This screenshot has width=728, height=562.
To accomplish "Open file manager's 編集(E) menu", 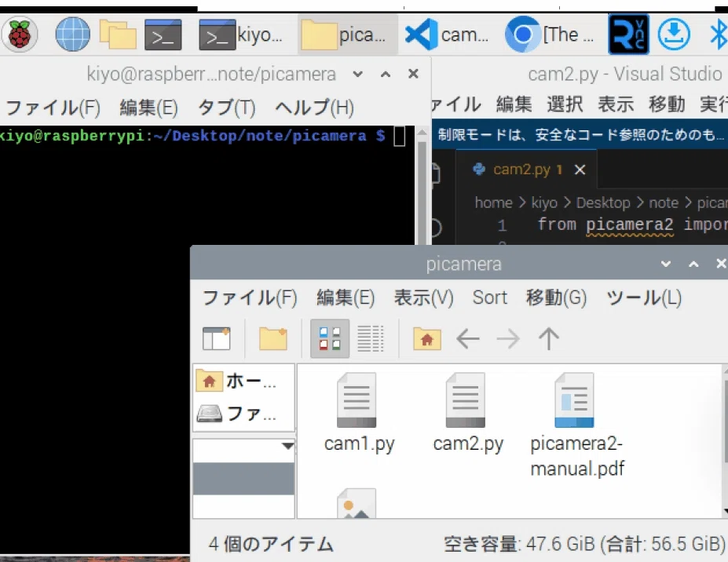I will pos(346,298).
